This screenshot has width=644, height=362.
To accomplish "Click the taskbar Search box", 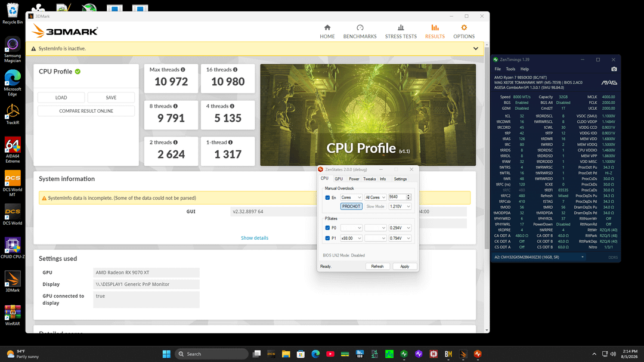I will pos(212,354).
